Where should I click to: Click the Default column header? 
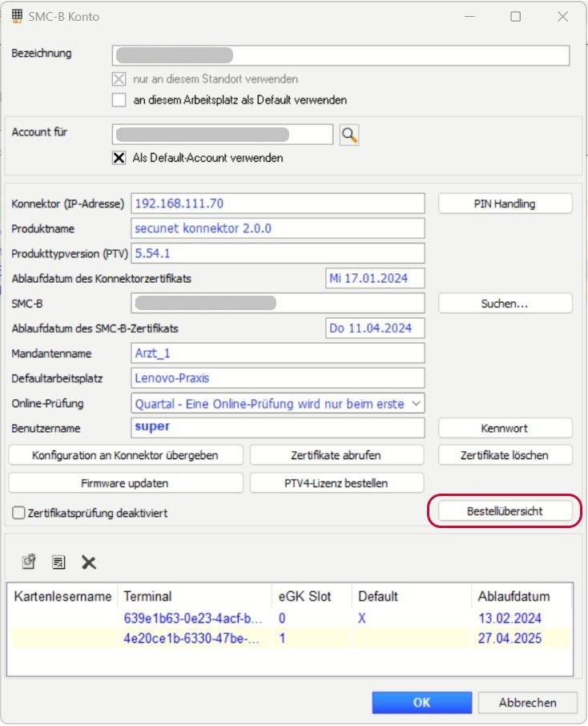pyautogui.click(x=412, y=596)
